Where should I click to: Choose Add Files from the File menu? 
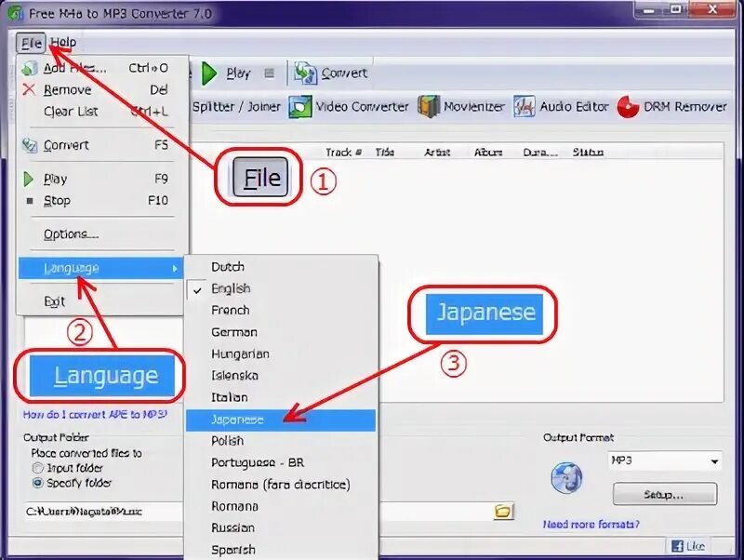[x=102, y=68]
